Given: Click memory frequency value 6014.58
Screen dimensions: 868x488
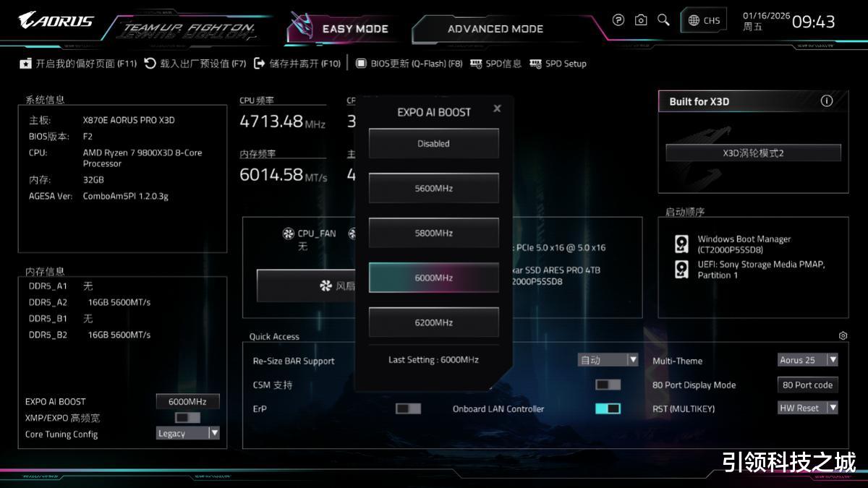Looking at the screenshot, I should [271, 174].
